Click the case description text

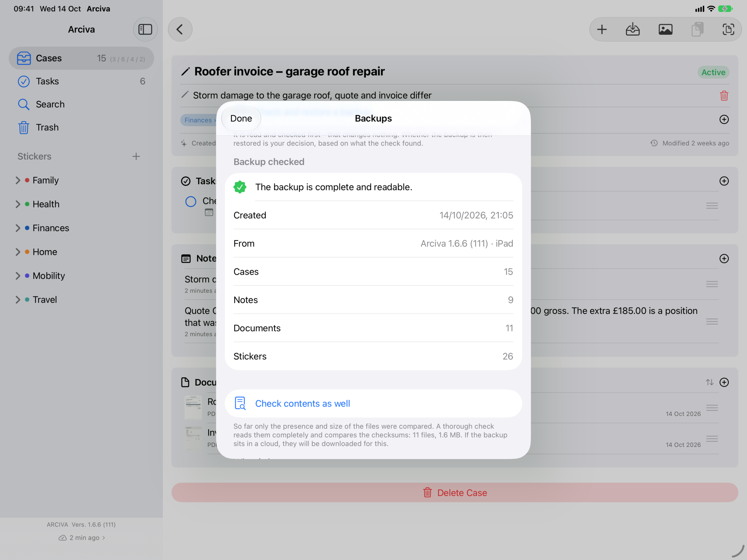(x=312, y=96)
